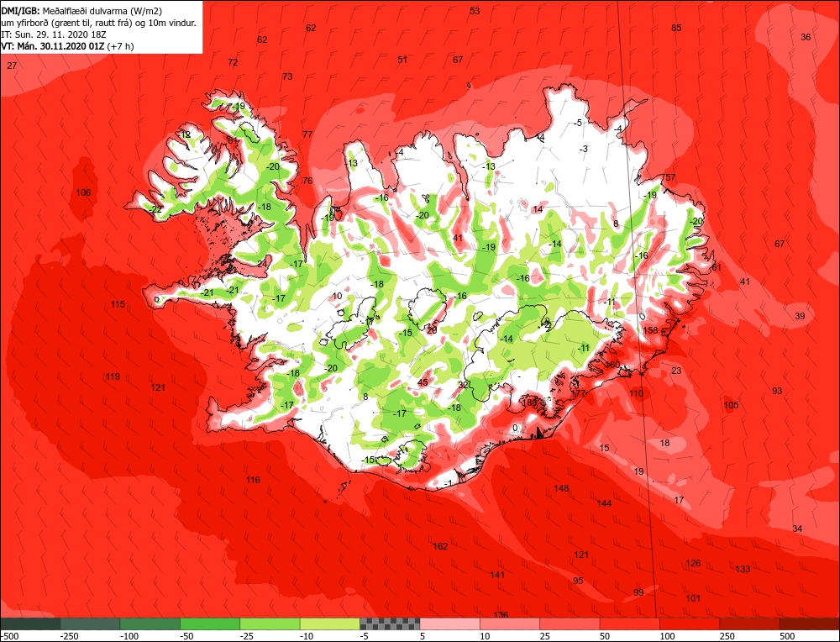Click the value '0' near the south coast glacier
Screen dimensions: 840x642
point(515,428)
